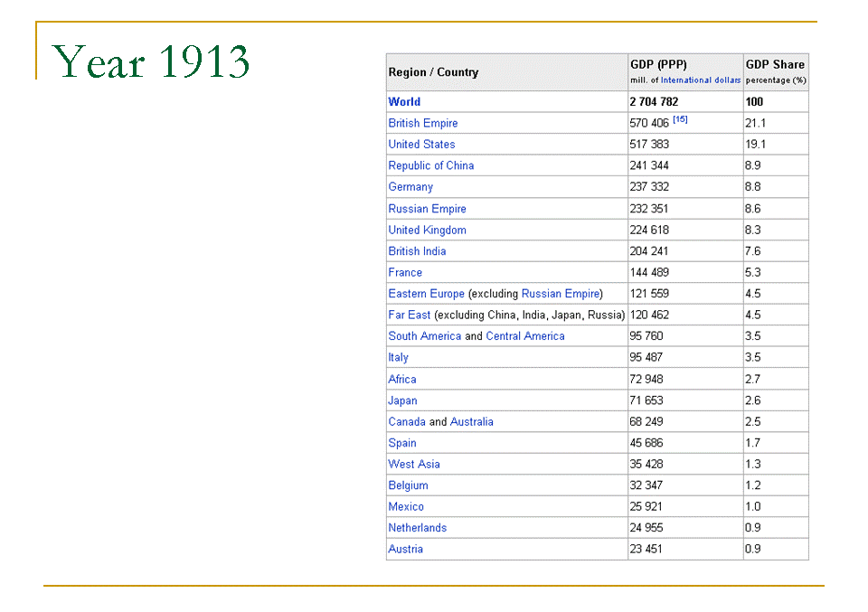The width and height of the screenshot is (868, 612).
Task: Select the Republic of China link
Action: [430, 165]
